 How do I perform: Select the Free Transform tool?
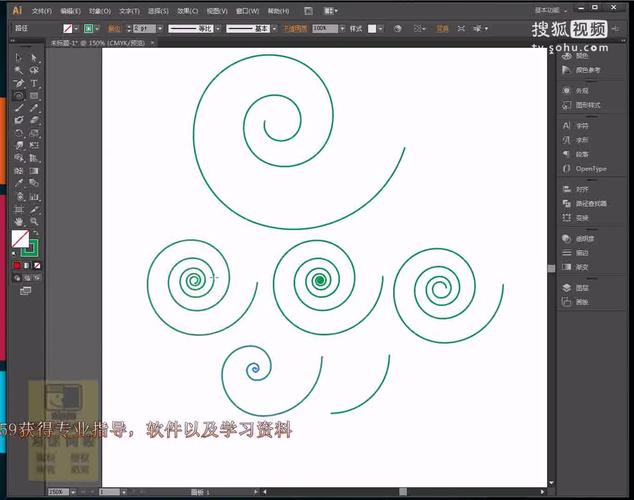coord(34,146)
